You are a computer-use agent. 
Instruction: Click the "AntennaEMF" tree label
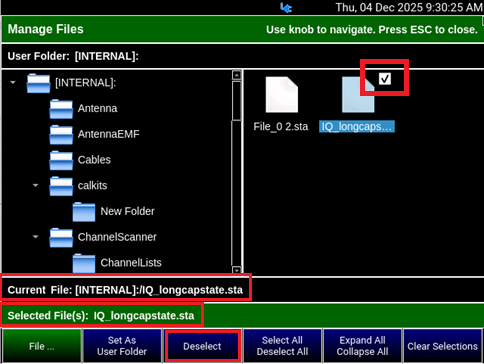point(109,134)
